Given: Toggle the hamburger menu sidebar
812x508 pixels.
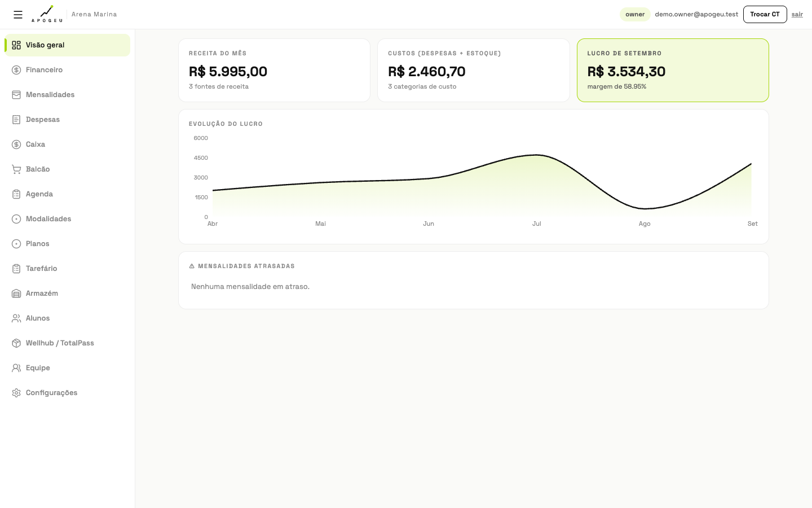Looking at the screenshot, I should (18, 15).
